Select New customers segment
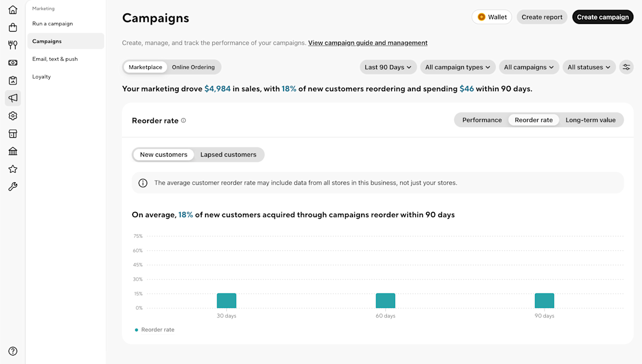The height and width of the screenshot is (364, 642). point(164,154)
